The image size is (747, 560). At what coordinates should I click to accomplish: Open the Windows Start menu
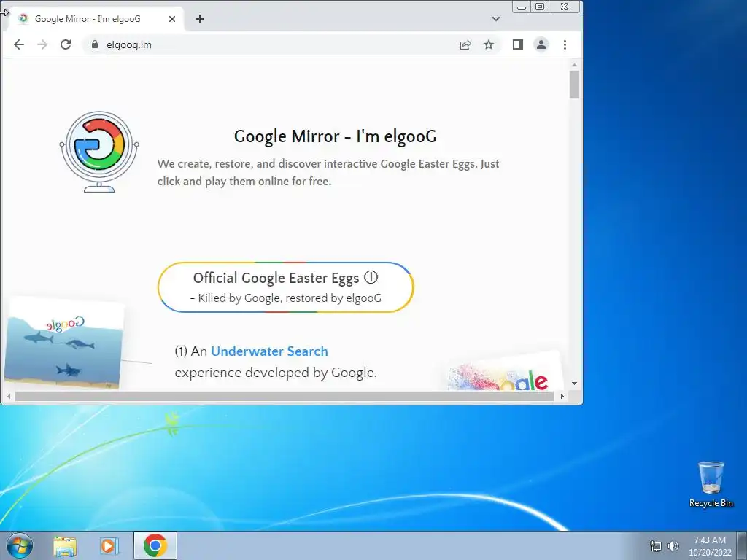click(x=19, y=545)
